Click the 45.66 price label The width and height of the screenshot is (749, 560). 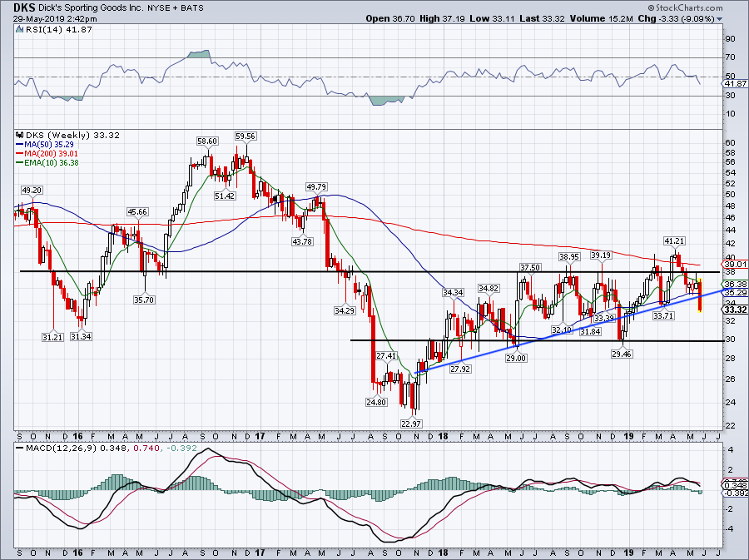[x=137, y=211]
